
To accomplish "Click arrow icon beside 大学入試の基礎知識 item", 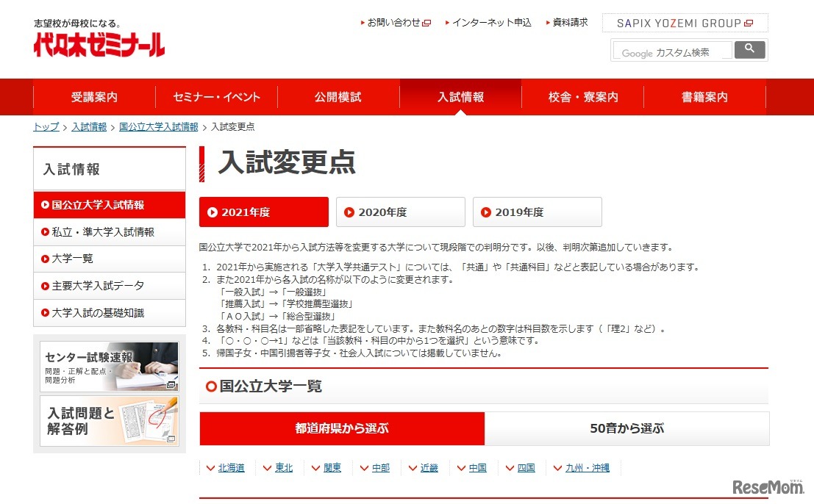I will (45, 312).
